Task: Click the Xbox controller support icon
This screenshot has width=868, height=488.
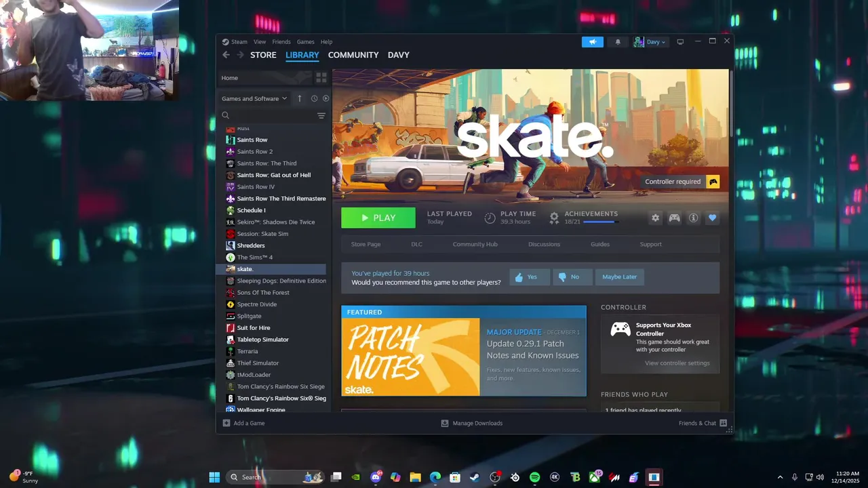Action: 620,329
